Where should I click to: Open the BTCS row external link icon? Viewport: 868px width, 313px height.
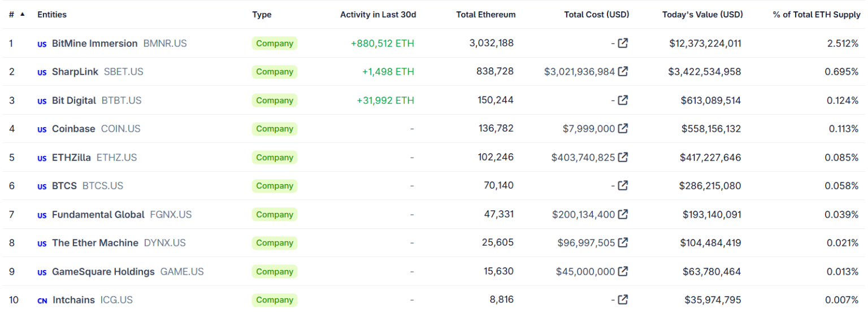(x=623, y=185)
